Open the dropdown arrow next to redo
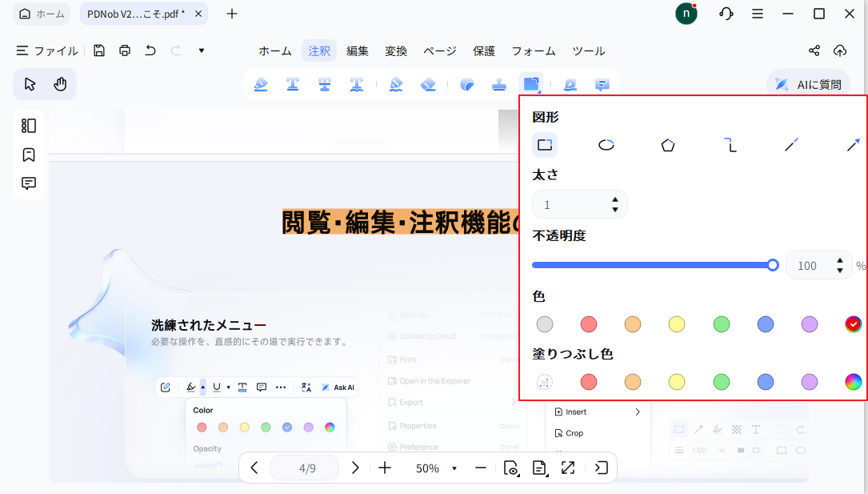Viewport: 868px width, 494px height. pyautogui.click(x=201, y=50)
